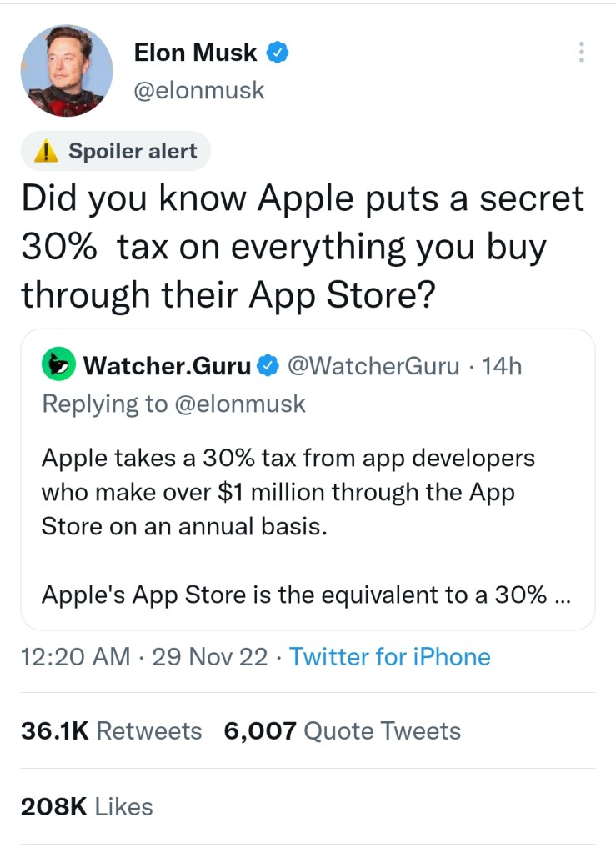Click the 14h timestamp on quoted tweet

pyautogui.click(x=501, y=365)
